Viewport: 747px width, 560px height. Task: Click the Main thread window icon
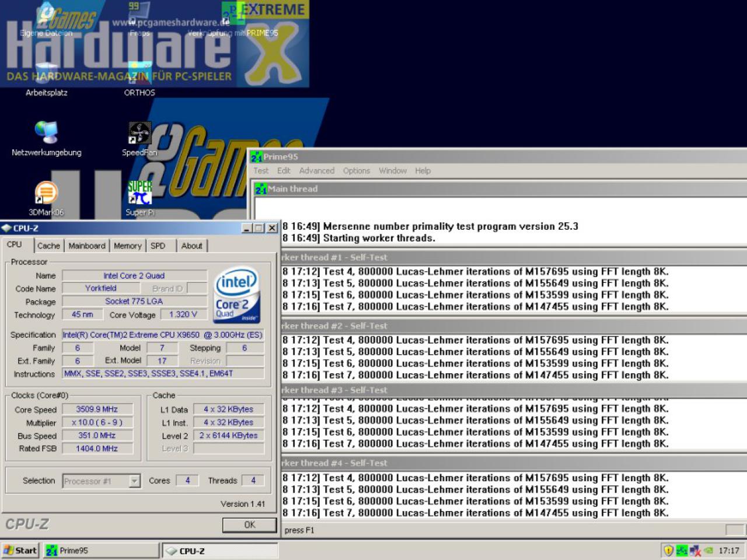click(x=261, y=189)
